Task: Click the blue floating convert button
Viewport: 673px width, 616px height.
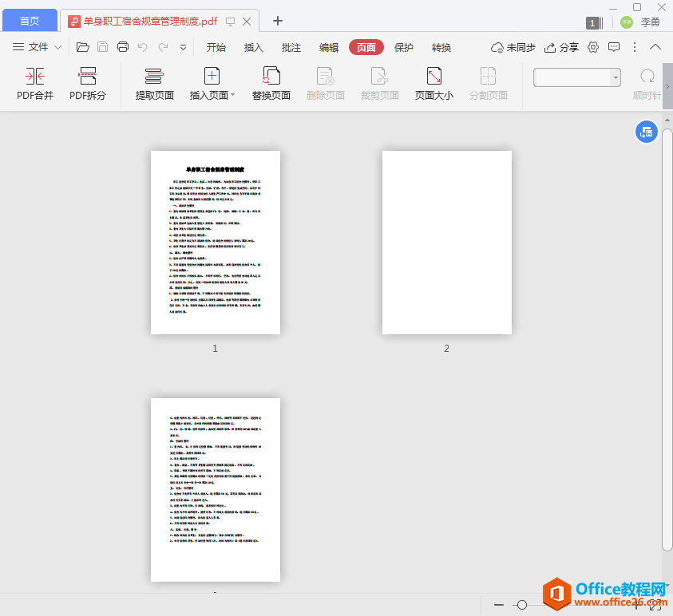Action: pos(646,132)
